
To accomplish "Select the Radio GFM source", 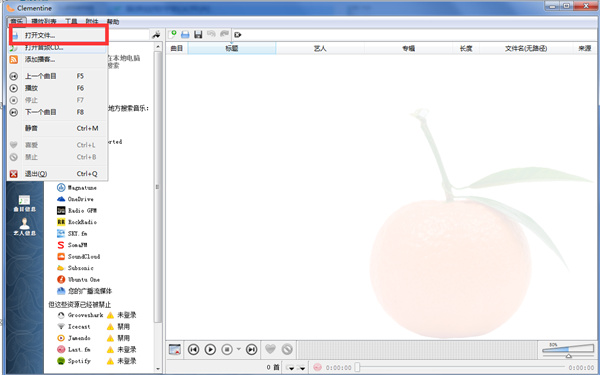I will point(77,210).
